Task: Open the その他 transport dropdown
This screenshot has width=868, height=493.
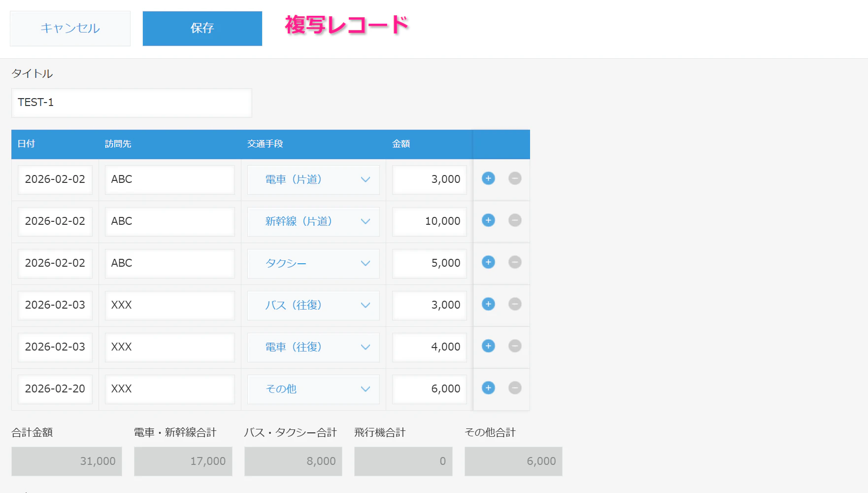Action: [x=313, y=389]
